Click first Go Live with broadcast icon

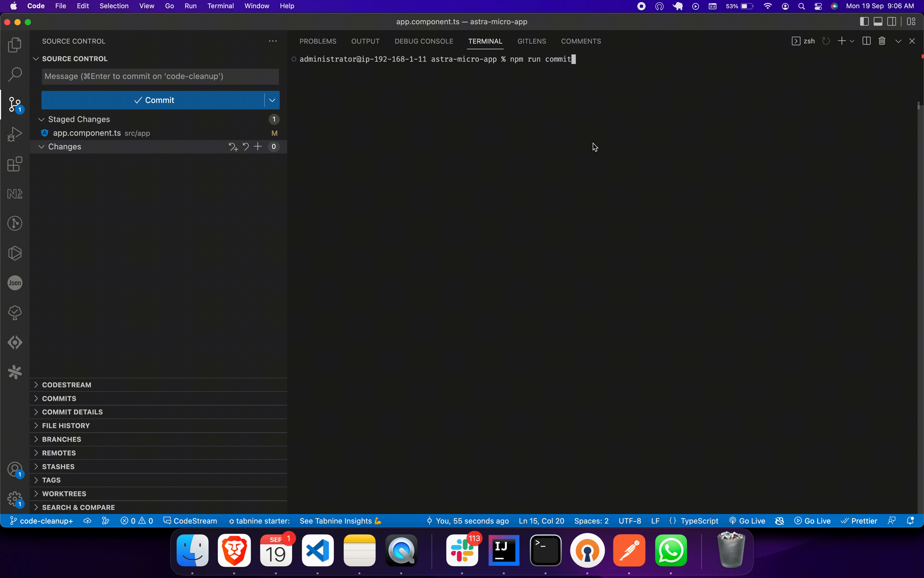(x=747, y=521)
